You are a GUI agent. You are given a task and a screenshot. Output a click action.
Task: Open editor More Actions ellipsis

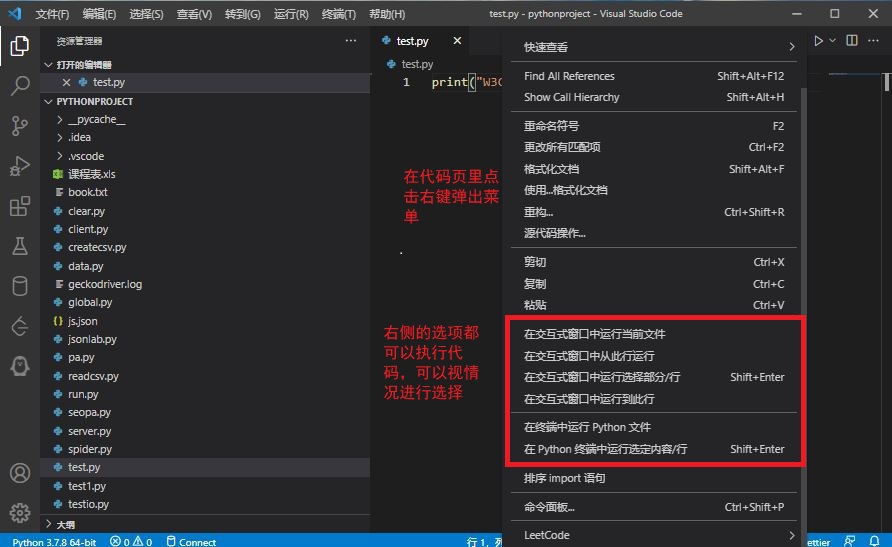[x=873, y=40]
